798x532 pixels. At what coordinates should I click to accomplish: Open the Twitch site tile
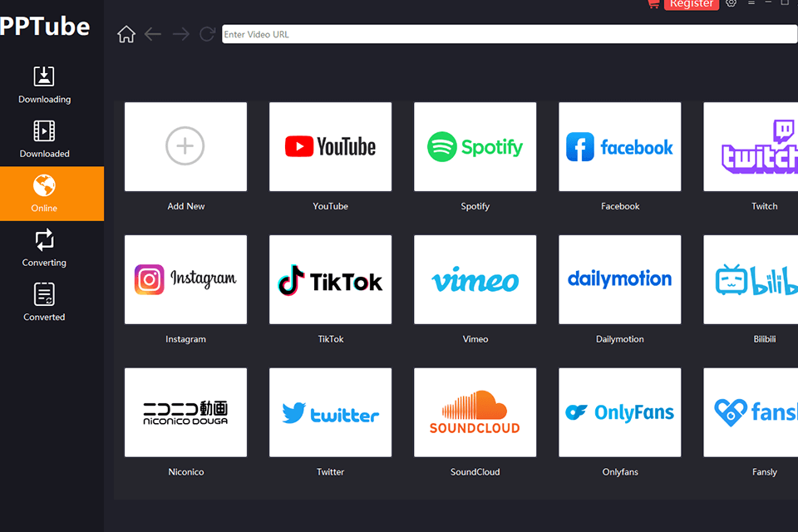point(751,146)
